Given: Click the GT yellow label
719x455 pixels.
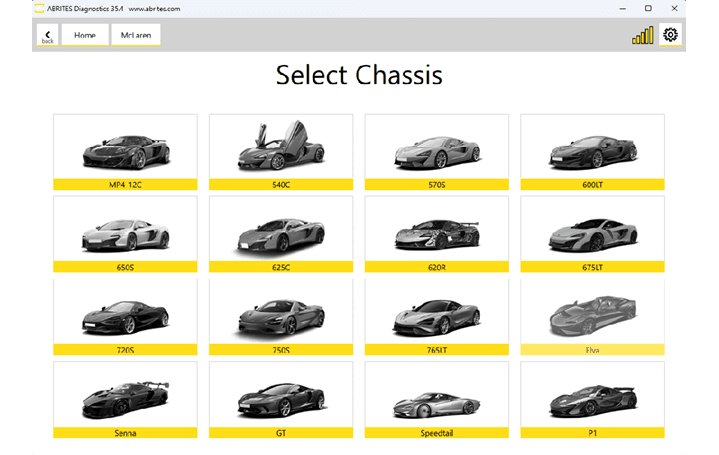Looking at the screenshot, I should point(281,433).
